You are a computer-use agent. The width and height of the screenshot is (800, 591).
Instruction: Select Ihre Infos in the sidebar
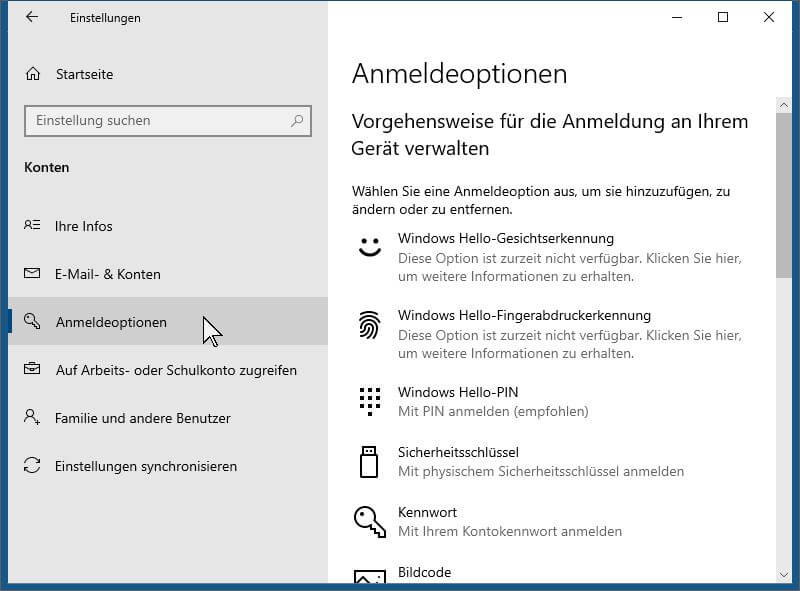[x=168, y=226]
